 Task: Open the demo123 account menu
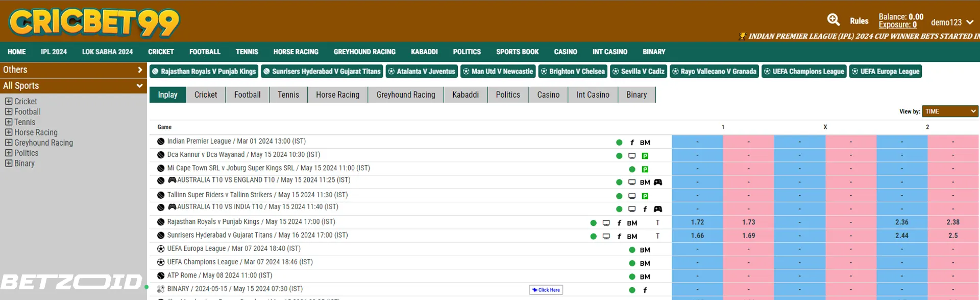(952, 22)
